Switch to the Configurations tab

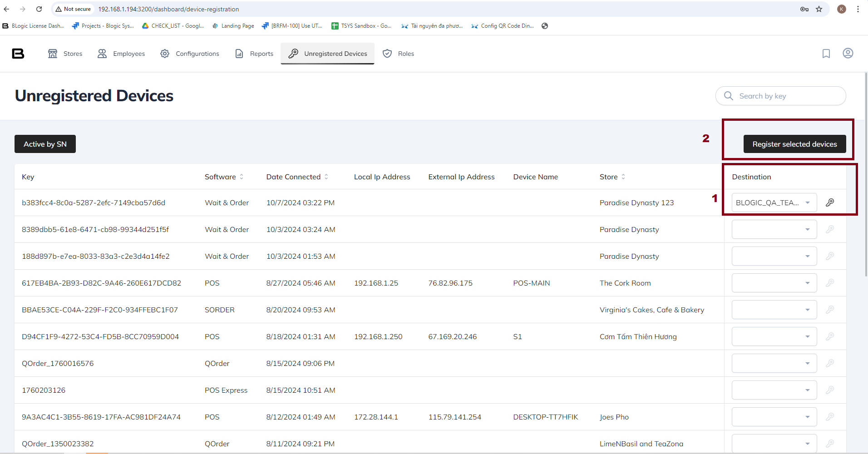[x=190, y=54]
